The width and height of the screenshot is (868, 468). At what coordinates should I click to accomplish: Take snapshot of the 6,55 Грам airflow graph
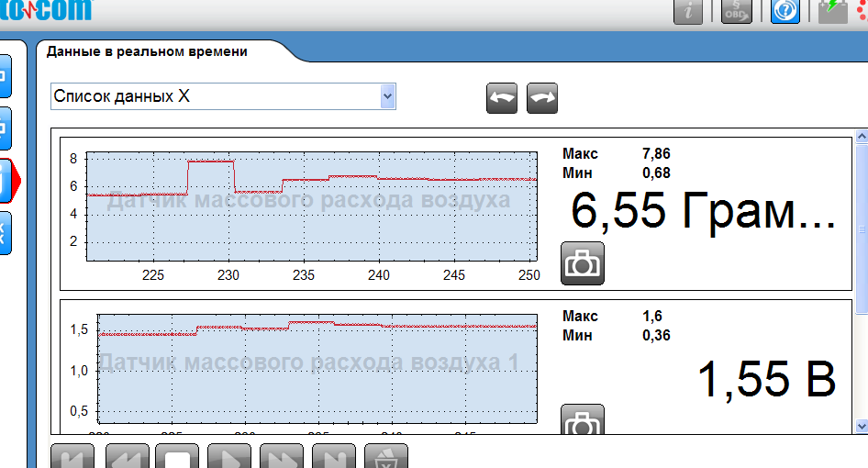tap(583, 263)
